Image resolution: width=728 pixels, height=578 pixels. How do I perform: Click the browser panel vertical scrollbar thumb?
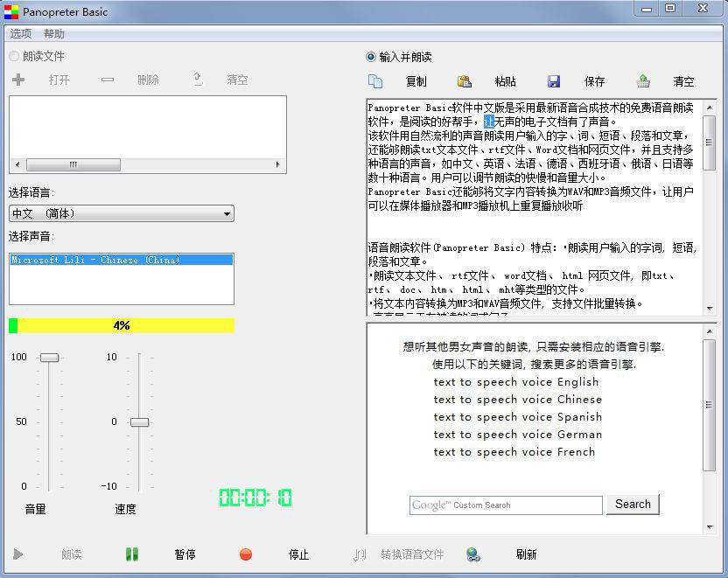(x=709, y=405)
